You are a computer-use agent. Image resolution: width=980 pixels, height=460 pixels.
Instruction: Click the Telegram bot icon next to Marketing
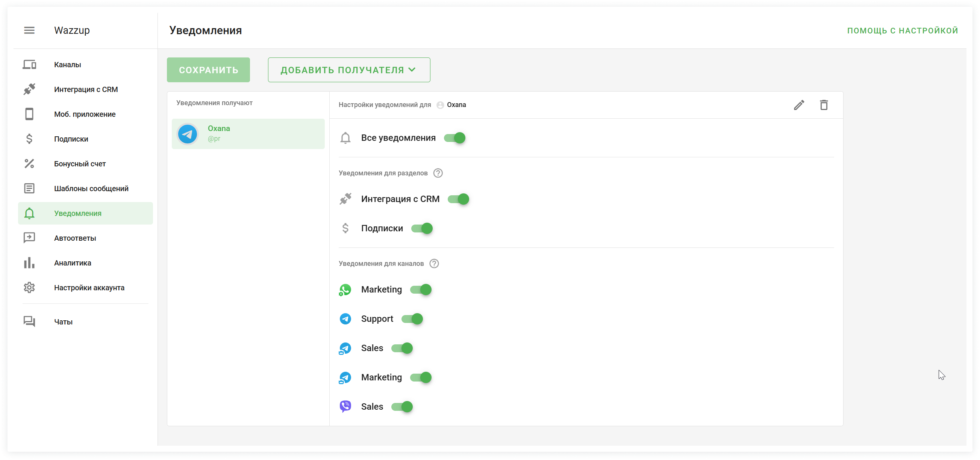(x=345, y=377)
